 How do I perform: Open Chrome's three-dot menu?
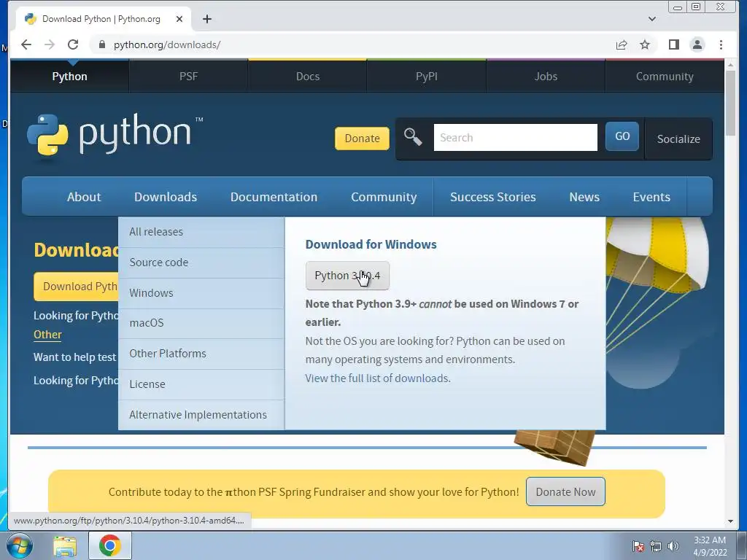pos(721,44)
